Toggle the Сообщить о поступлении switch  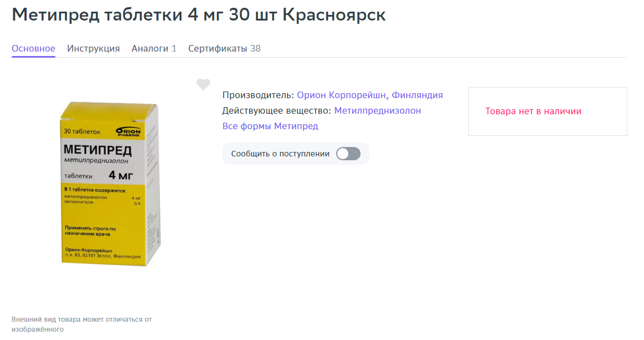tap(348, 154)
